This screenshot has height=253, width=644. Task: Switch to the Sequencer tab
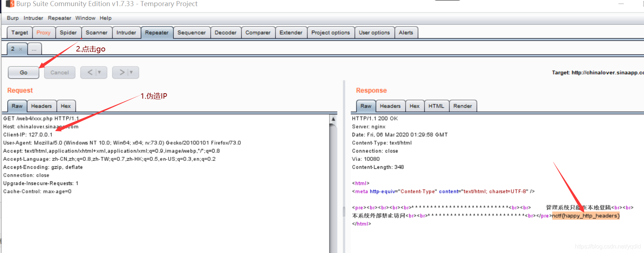tap(192, 32)
